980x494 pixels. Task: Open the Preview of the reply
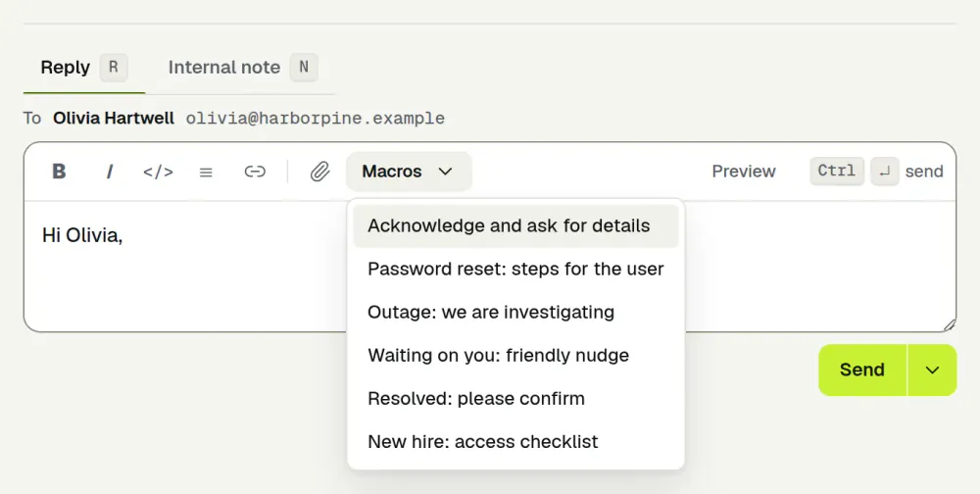744,172
